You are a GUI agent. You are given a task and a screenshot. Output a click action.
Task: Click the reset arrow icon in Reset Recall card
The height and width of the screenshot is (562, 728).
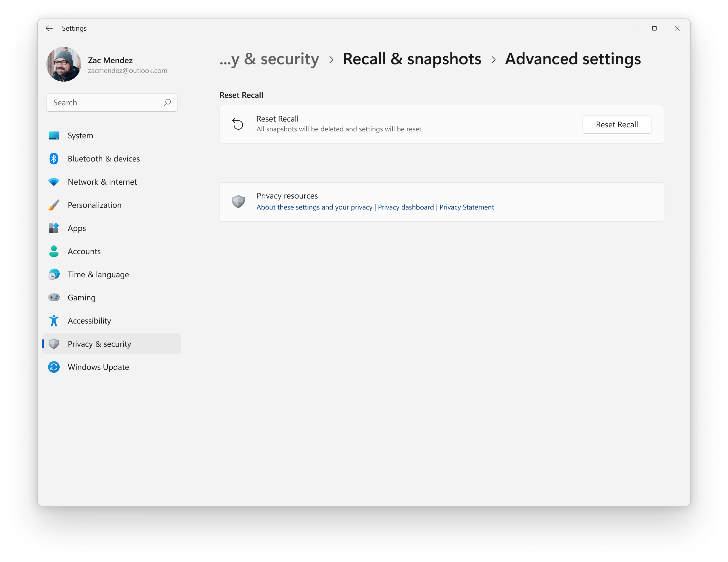coord(238,124)
